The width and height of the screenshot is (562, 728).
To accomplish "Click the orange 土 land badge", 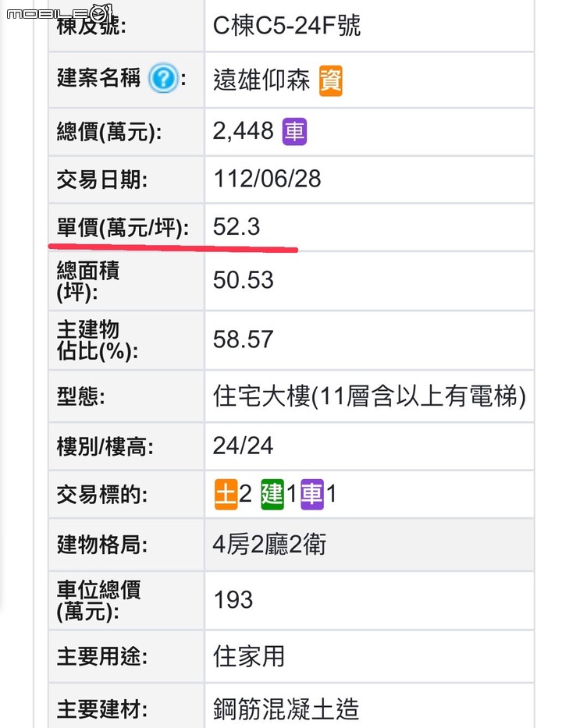I will click(x=226, y=495).
